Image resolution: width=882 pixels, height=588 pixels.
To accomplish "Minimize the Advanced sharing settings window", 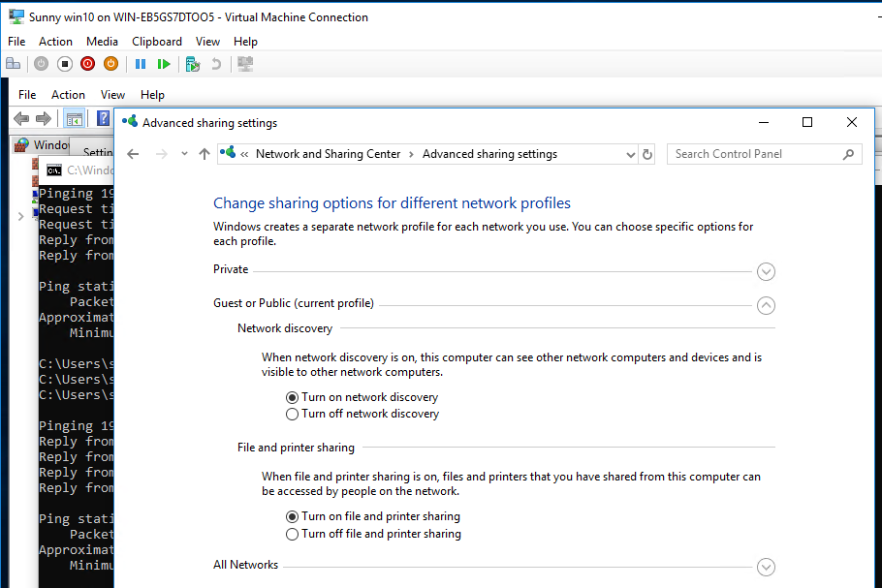I will (764, 122).
